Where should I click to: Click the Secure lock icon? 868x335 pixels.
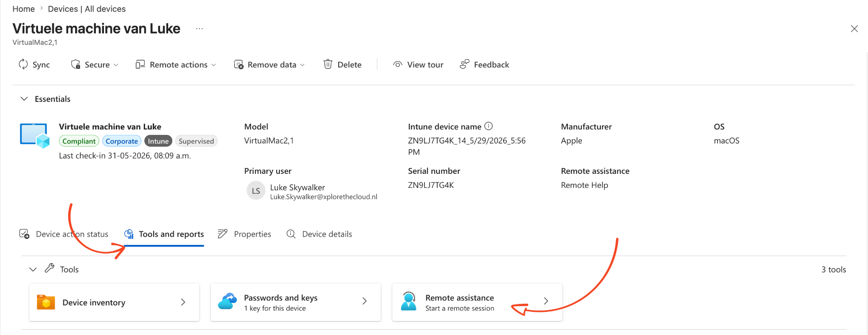76,64
